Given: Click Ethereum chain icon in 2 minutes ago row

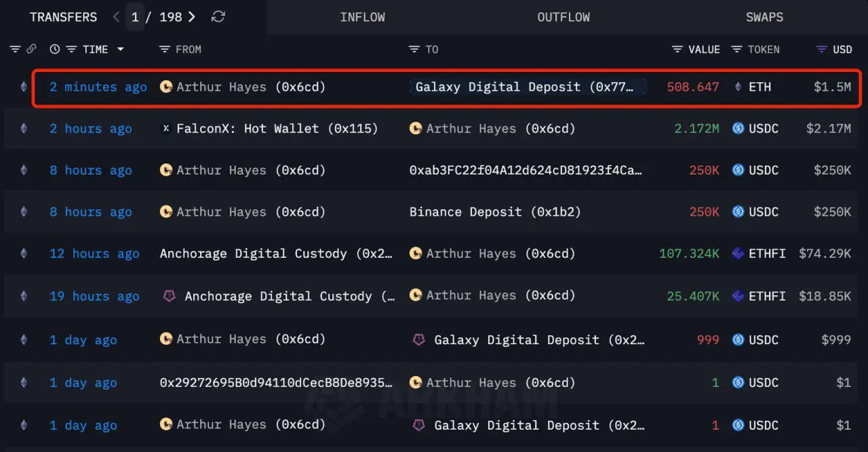Looking at the screenshot, I should [x=24, y=87].
